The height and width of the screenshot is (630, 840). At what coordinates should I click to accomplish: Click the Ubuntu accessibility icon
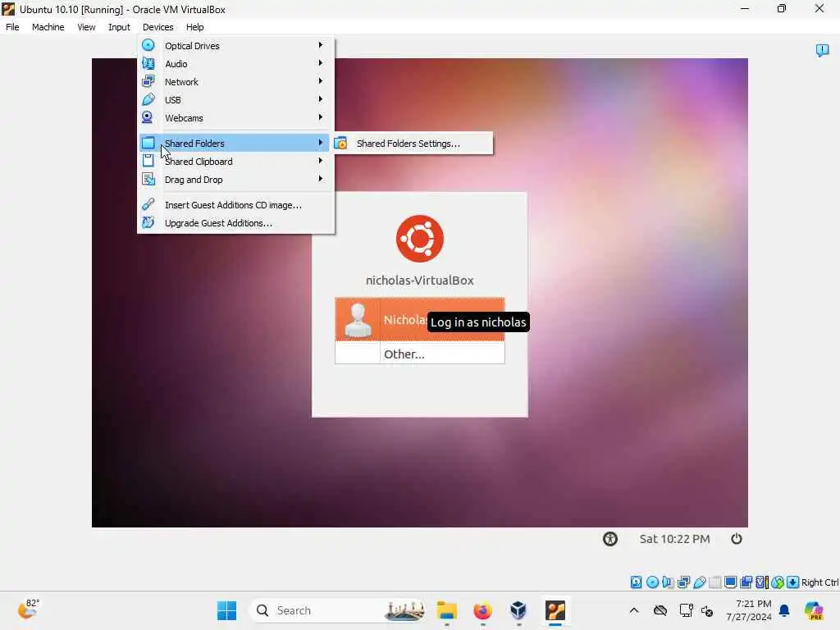(x=610, y=539)
